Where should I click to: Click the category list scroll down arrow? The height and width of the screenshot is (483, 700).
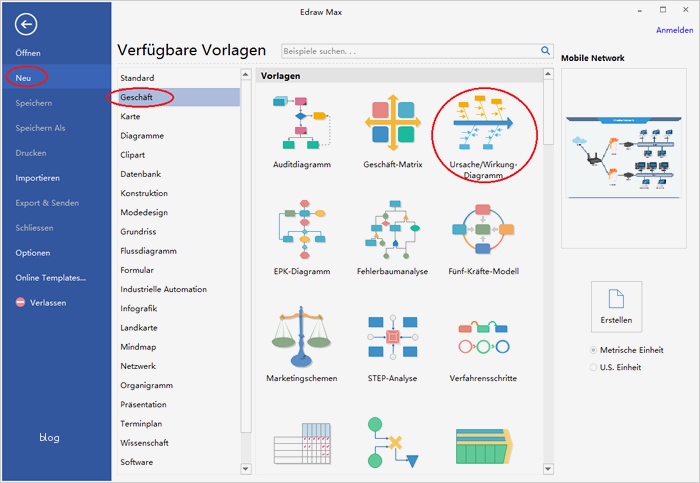(246, 469)
